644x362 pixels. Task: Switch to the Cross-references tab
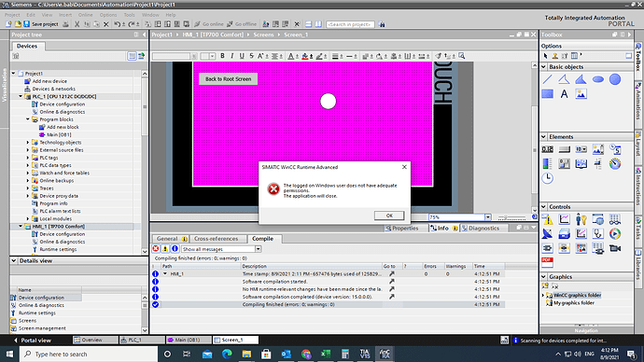(x=216, y=239)
